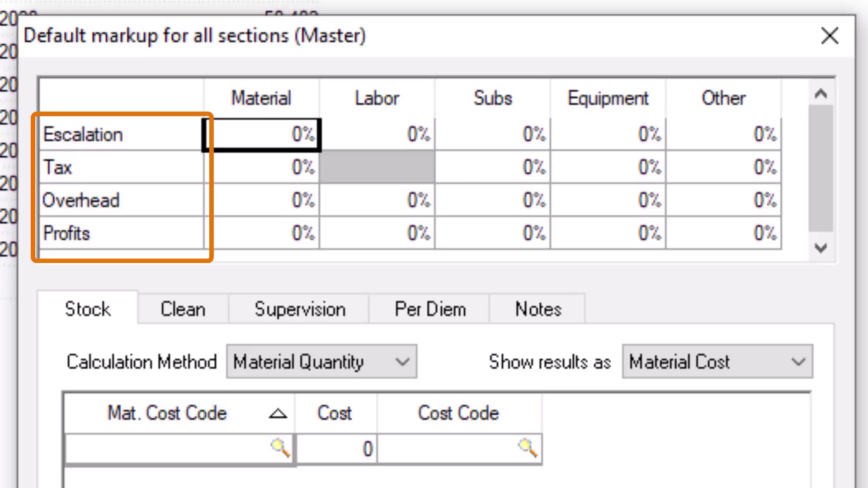Viewport: 868px width, 488px height.
Task: Open the Calculation Method dropdown
Action: (321, 361)
